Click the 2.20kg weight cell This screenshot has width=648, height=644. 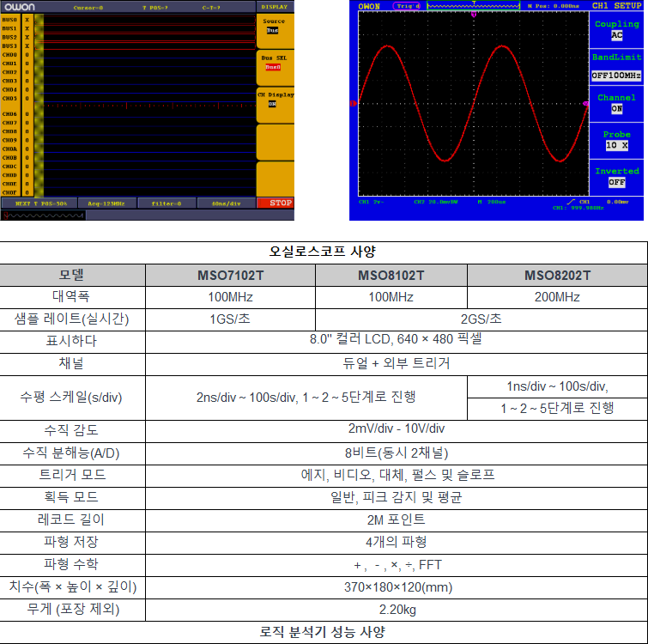click(396, 610)
